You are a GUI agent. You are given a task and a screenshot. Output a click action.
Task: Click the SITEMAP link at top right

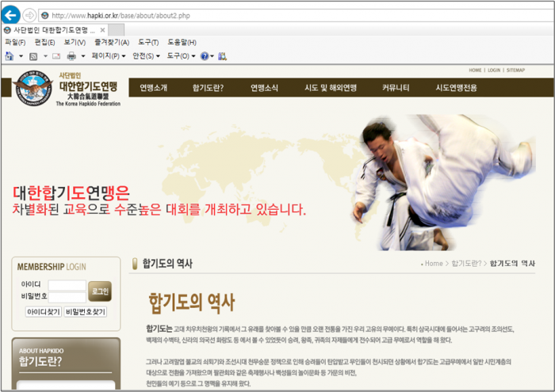coord(515,70)
